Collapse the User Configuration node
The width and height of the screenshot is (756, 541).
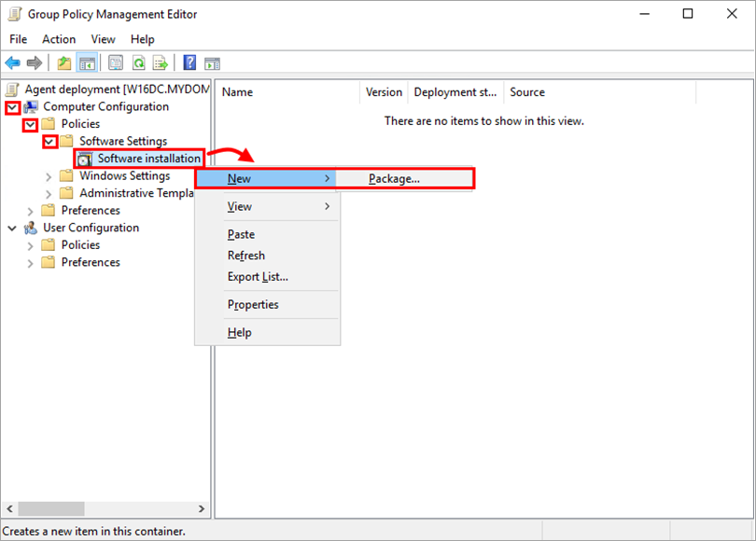coord(12,227)
